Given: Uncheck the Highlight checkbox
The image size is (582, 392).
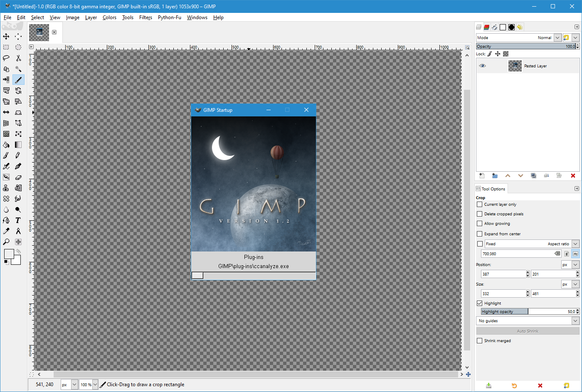Looking at the screenshot, I should coord(479,303).
